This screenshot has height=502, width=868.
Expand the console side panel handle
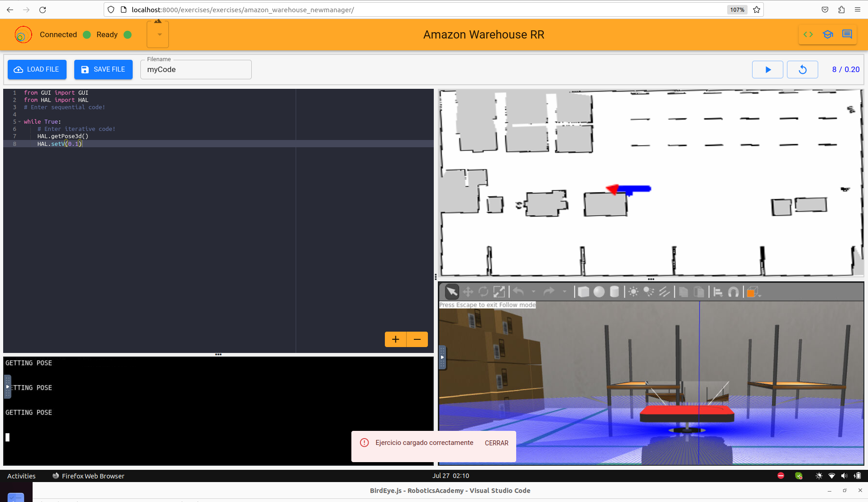pyautogui.click(x=7, y=387)
